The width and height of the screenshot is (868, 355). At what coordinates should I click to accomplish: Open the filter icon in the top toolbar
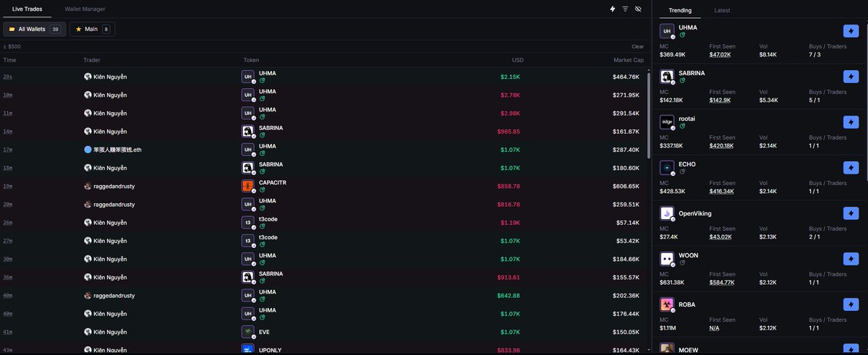pos(625,9)
